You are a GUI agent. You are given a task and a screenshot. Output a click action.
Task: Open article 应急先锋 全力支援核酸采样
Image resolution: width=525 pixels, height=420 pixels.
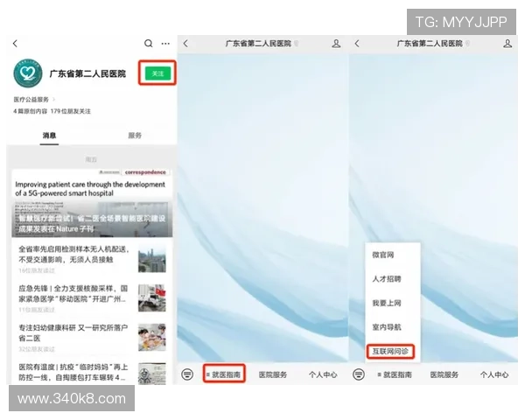tap(73, 293)
